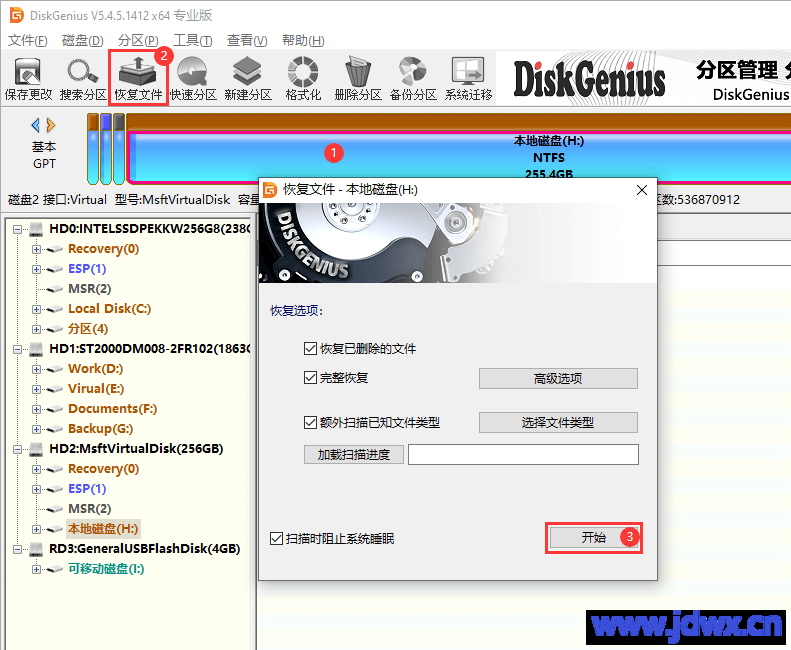This screenshot has height=650, width=791.
Task: Open the 磁盘(D) menu
Action: [x=83, y=40]
